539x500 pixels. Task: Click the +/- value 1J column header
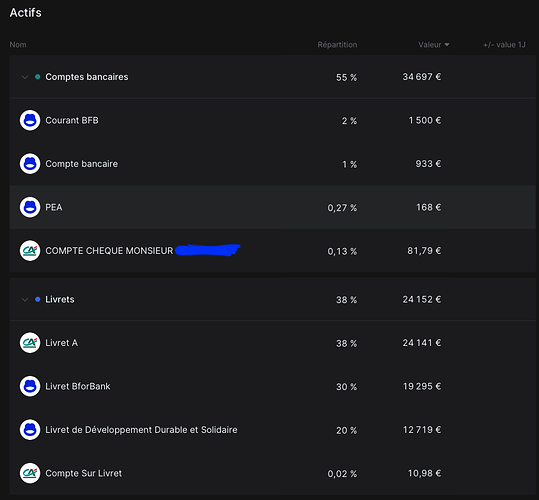click(x=504, y=45)
